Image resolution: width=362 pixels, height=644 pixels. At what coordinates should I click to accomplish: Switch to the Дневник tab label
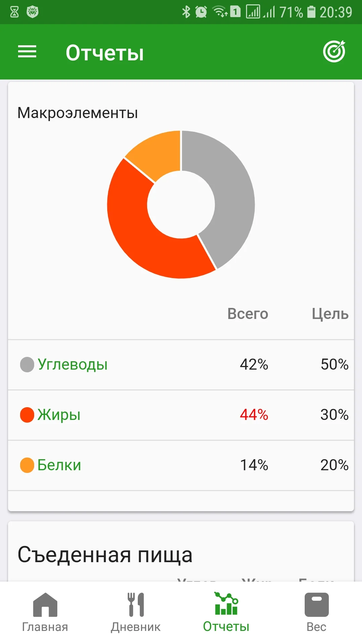point(136,627)
